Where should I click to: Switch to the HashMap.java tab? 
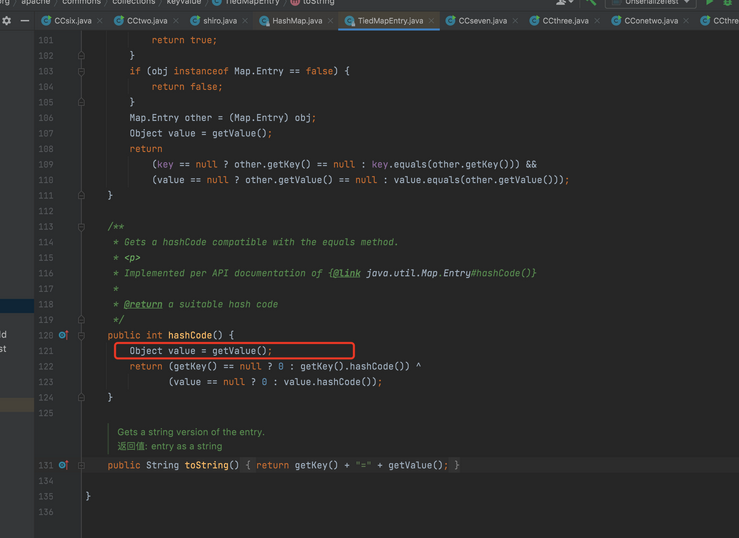(297, 21)
